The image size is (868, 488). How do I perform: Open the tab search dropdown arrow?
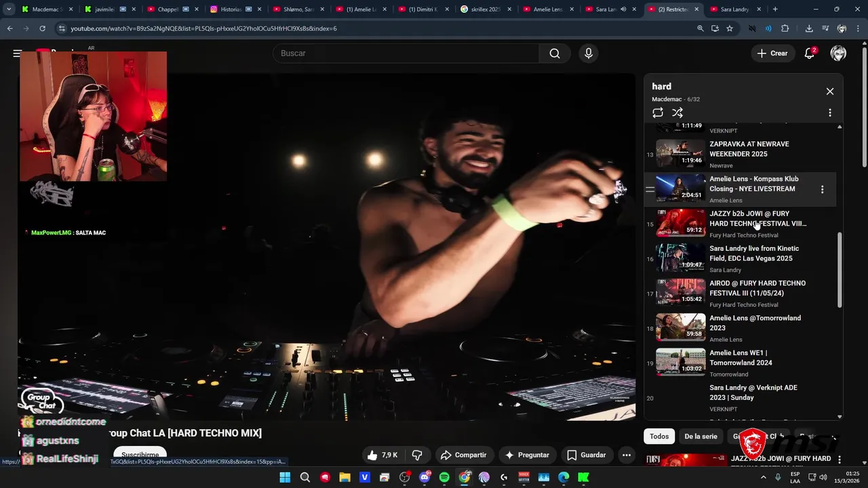pyautogui.click(x=9, y=9)
